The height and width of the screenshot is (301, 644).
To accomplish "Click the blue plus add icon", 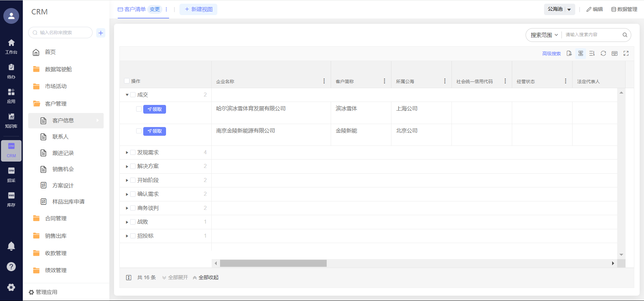I will click(x=101, y=33).
